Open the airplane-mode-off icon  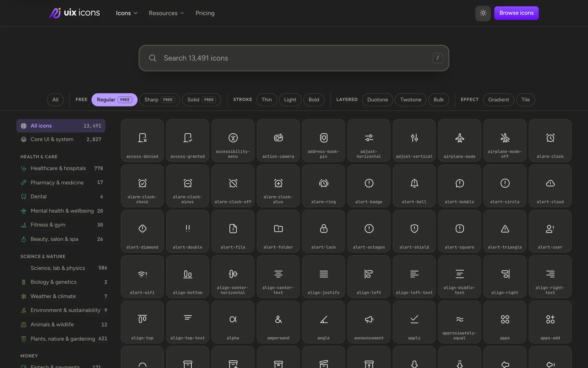(x=505, y=140)
